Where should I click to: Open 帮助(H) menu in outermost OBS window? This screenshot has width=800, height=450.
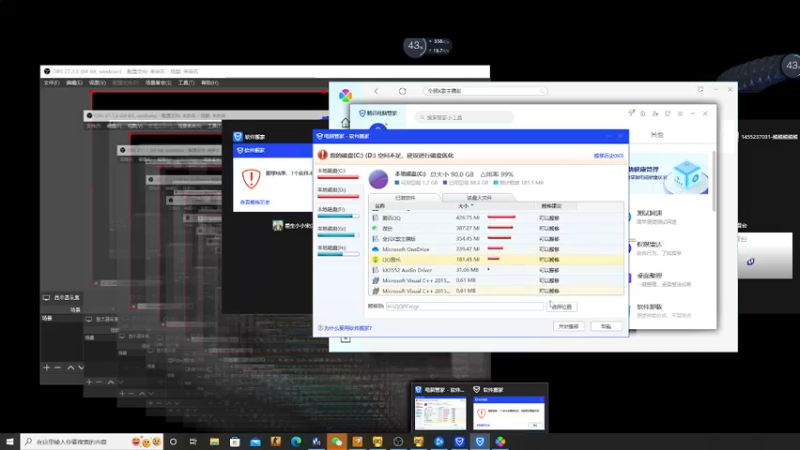click(210, 83)
